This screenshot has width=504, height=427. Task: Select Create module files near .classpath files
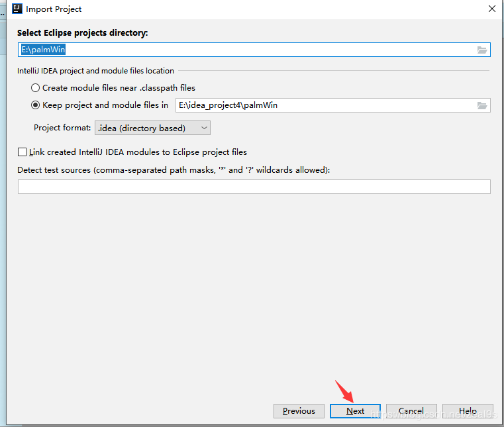click(x=35, y=87)
